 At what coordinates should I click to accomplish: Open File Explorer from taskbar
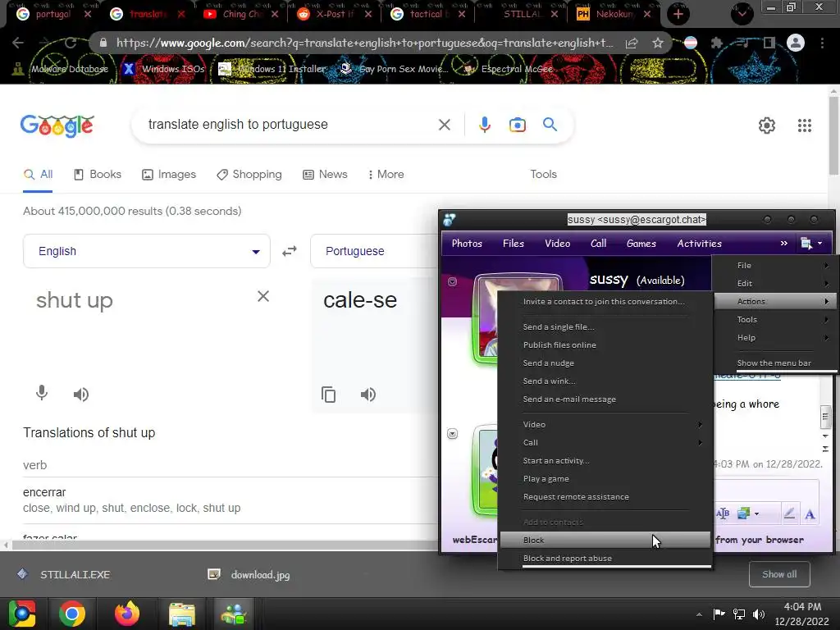click(x=181, y=614)
